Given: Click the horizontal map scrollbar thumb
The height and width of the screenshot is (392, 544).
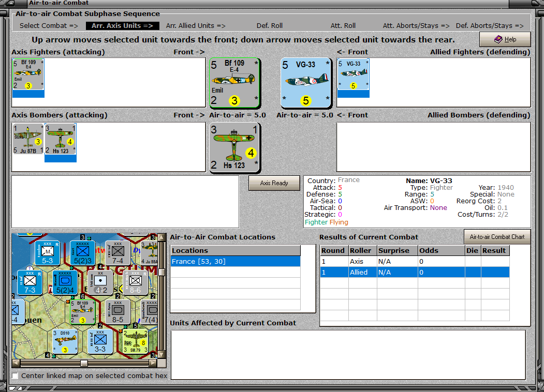Looking at the screenshot, I should (84, 363).
